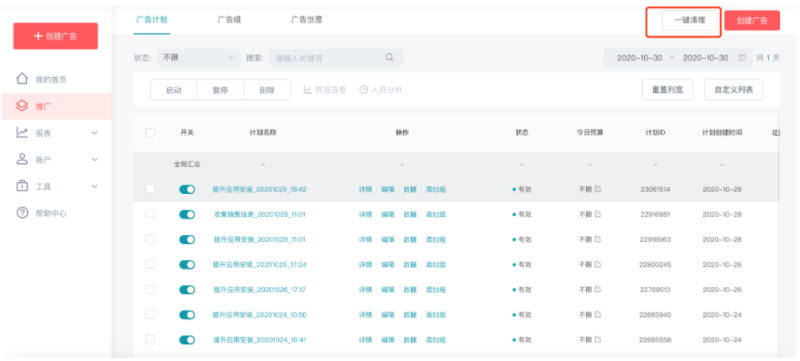
Task: Click 编辑 for plan 22916981
Action: pyautogui.click(x=388, y=214)
